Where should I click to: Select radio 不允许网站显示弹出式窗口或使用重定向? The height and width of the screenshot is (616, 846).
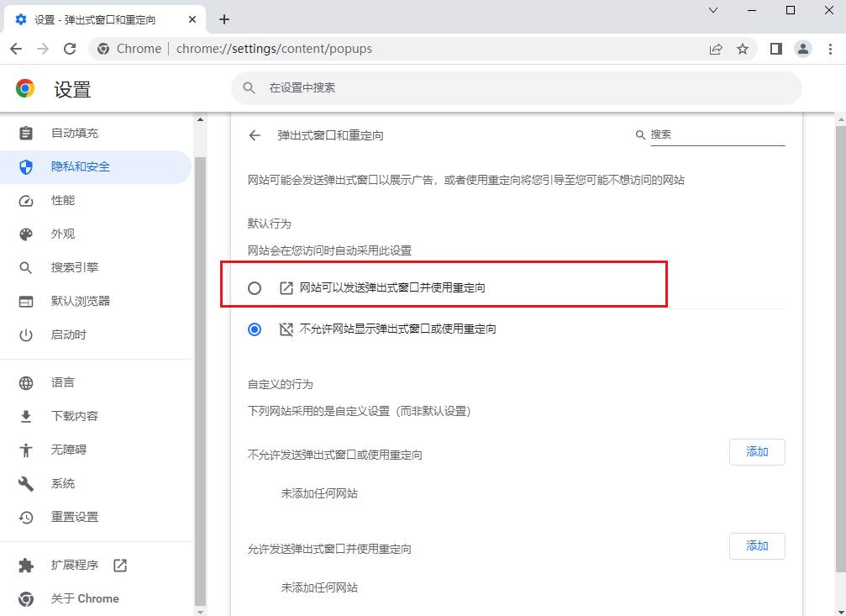coord(254,329)
